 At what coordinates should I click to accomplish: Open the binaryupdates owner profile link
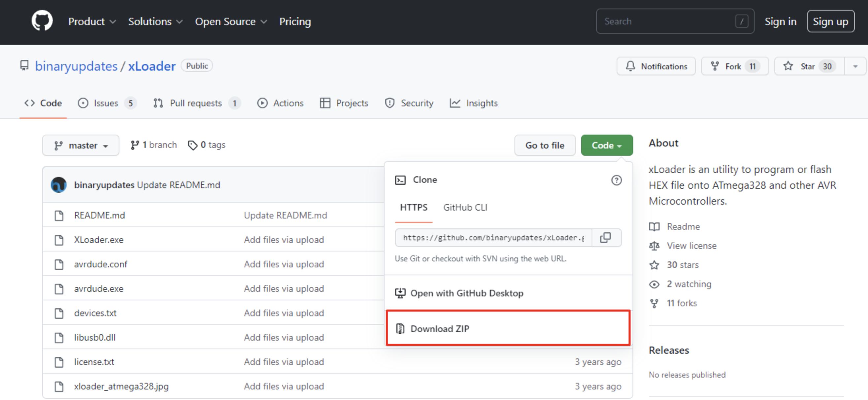pyautogui.click(x=76, y=66)
